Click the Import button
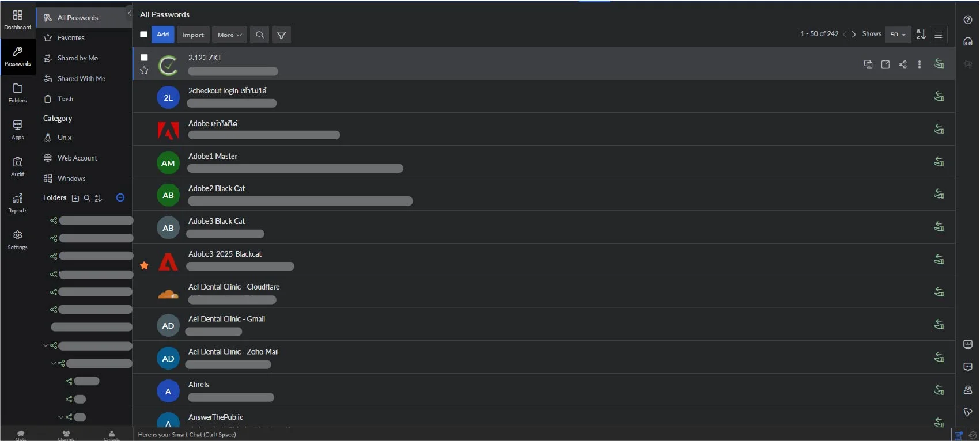This screenshot has height=441, width=980. (x=193, y=35)
